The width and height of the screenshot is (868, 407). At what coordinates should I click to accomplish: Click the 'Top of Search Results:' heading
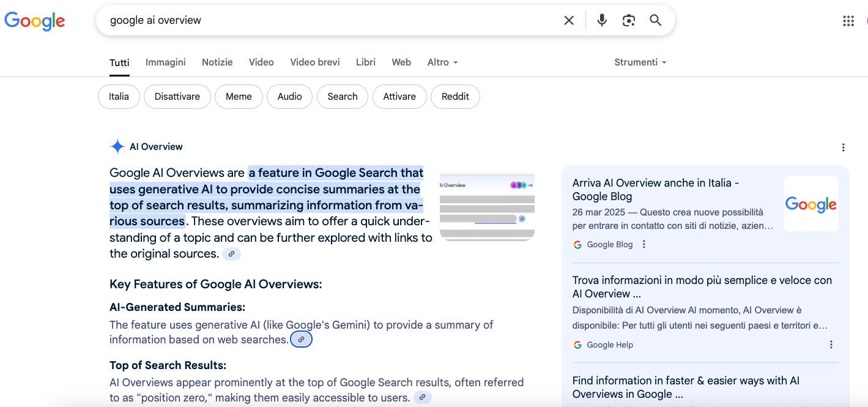pos(168,365)
